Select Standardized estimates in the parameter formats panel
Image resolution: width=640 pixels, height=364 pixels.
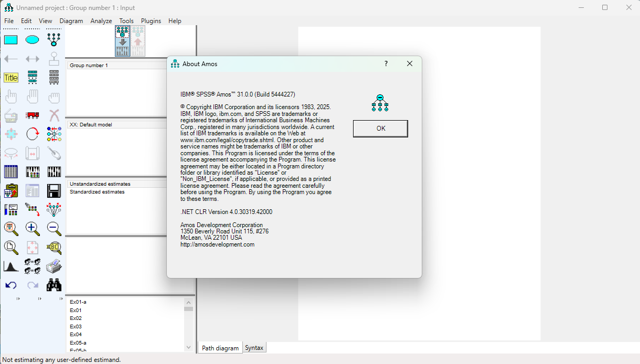pos(97,192)
